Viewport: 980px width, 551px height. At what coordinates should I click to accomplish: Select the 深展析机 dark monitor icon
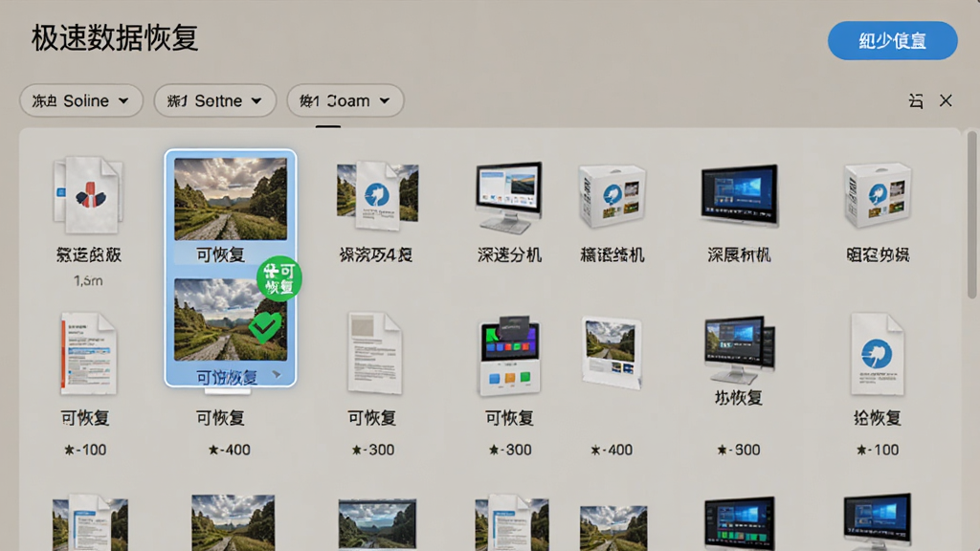[739, 196]
